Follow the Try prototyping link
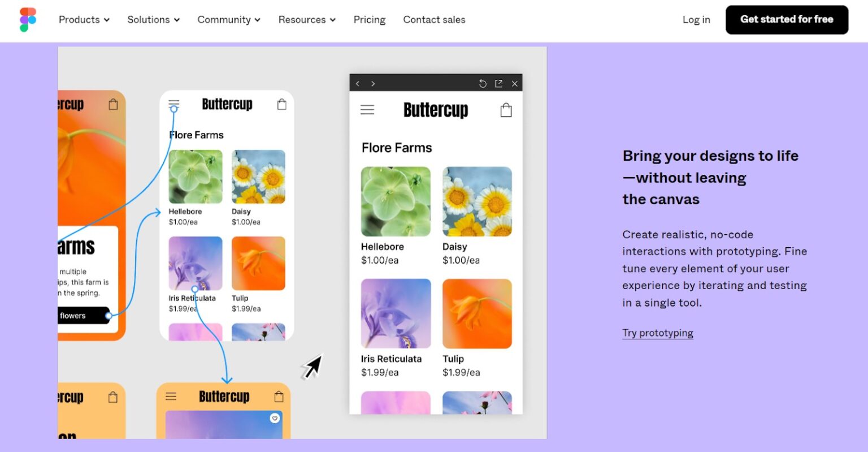This screenshot has height=452, width=868. click(657, 333)
